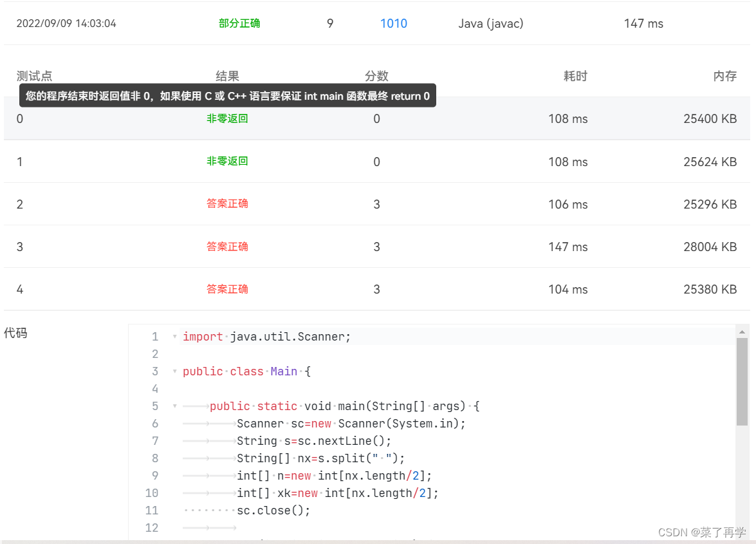Click the 耗时 column header
756x544 pixels.
coord(575,76)
